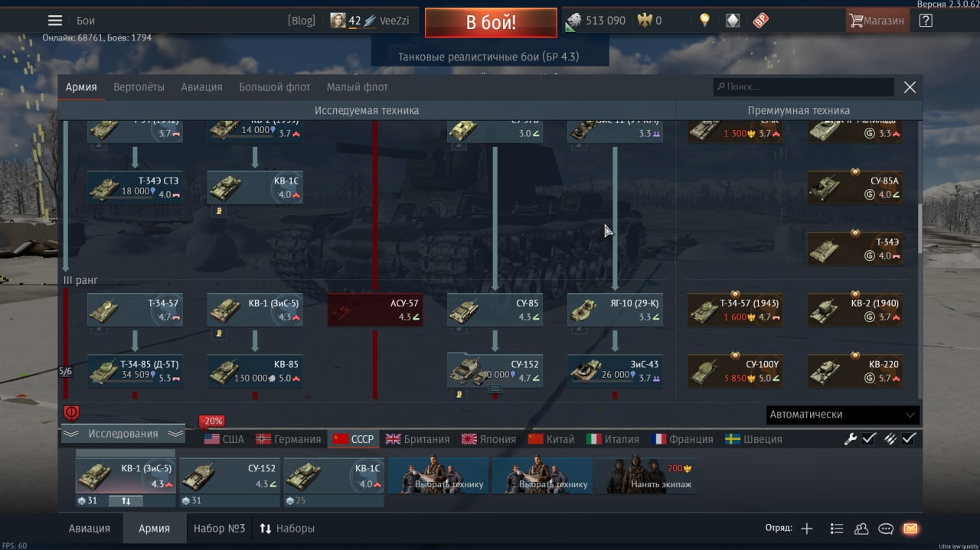Click the Silver Lions currency icon

tap(573, 21)
